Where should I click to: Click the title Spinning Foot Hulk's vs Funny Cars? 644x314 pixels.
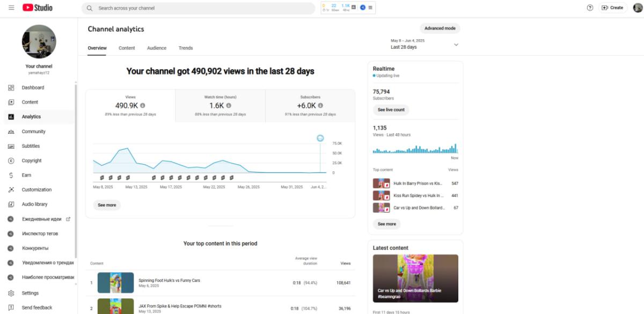pyautogui.click(x=170, y=280)
